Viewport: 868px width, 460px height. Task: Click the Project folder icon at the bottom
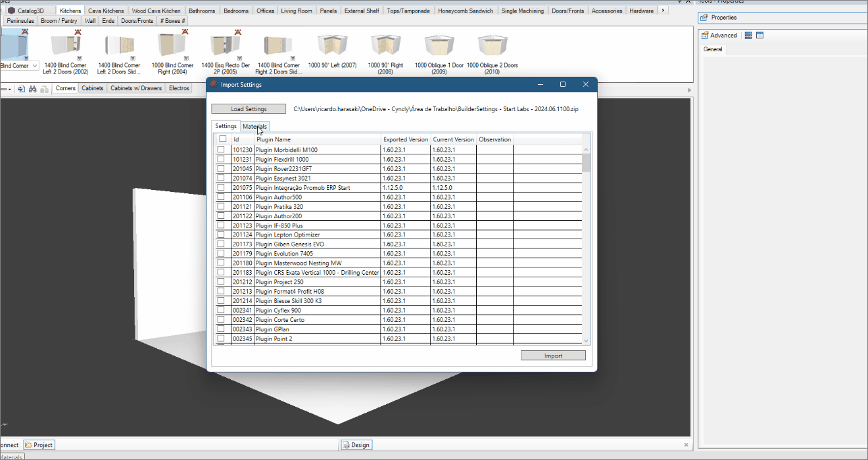[29, 445]
